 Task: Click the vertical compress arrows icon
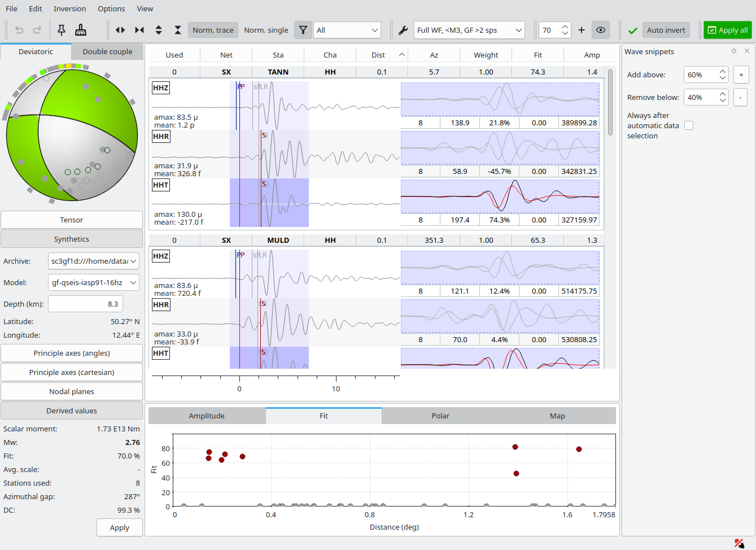(x=178, y=30)
